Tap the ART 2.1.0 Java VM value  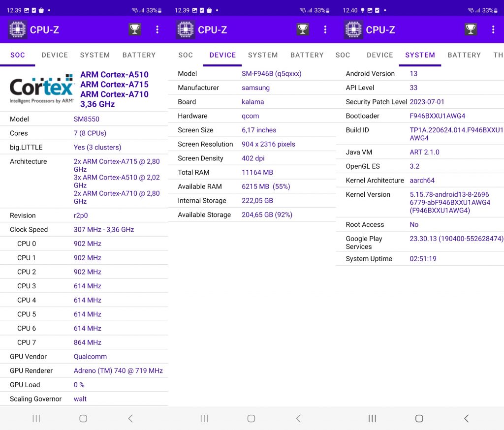pyautogui.click(x=424, y=152)
